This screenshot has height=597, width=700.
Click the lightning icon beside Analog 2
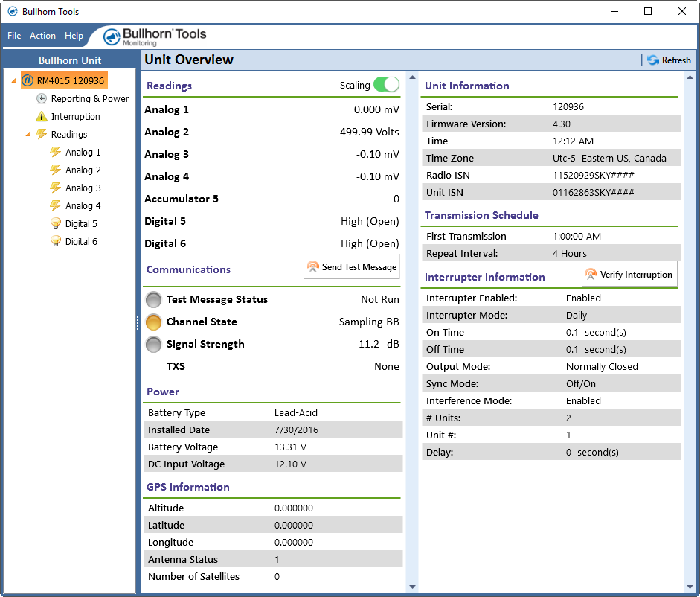click(55, 170)
